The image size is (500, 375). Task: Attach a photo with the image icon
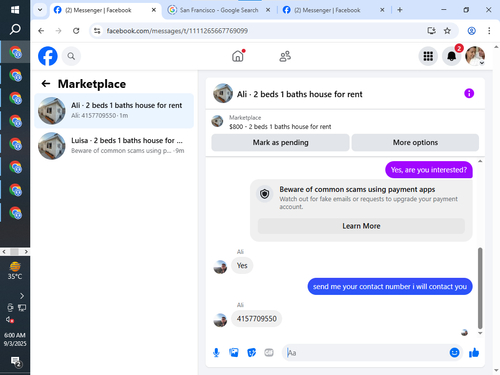point(234,352)
